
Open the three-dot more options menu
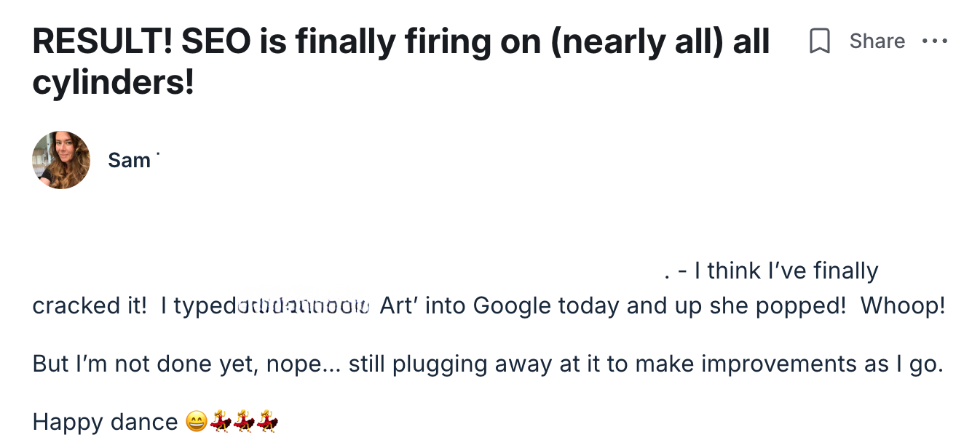[x=935, y=41]
